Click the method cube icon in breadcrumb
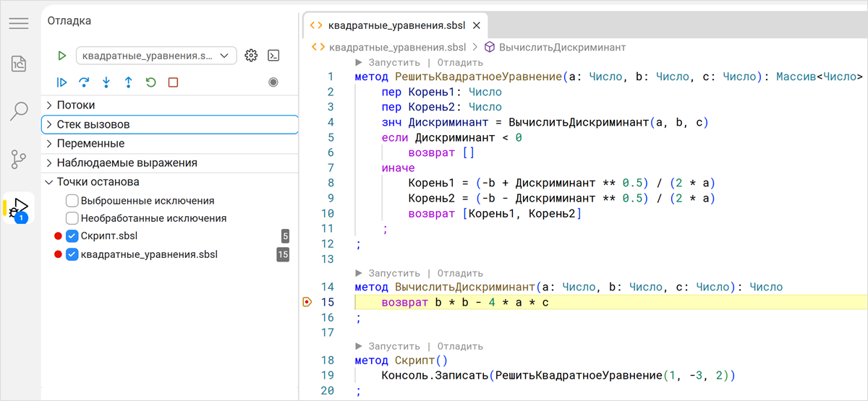This screenshot has width=868, height=401. 489,47
